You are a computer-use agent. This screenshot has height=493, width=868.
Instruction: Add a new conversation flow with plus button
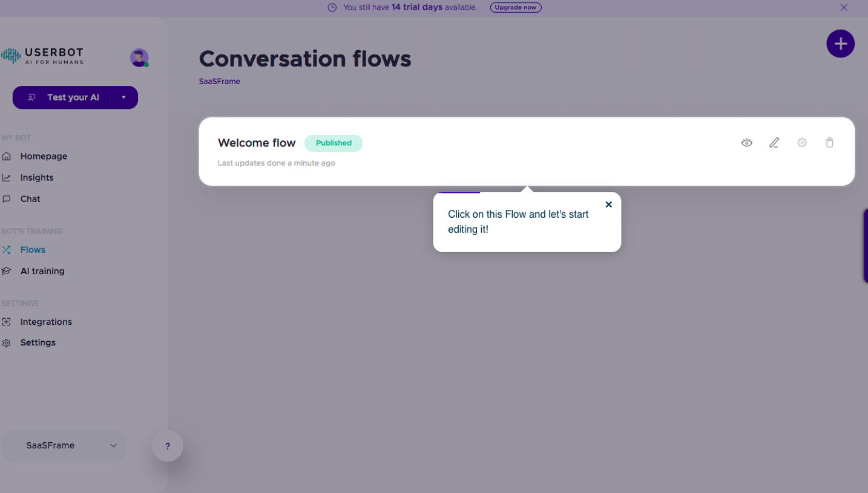[x=840, y=44]
